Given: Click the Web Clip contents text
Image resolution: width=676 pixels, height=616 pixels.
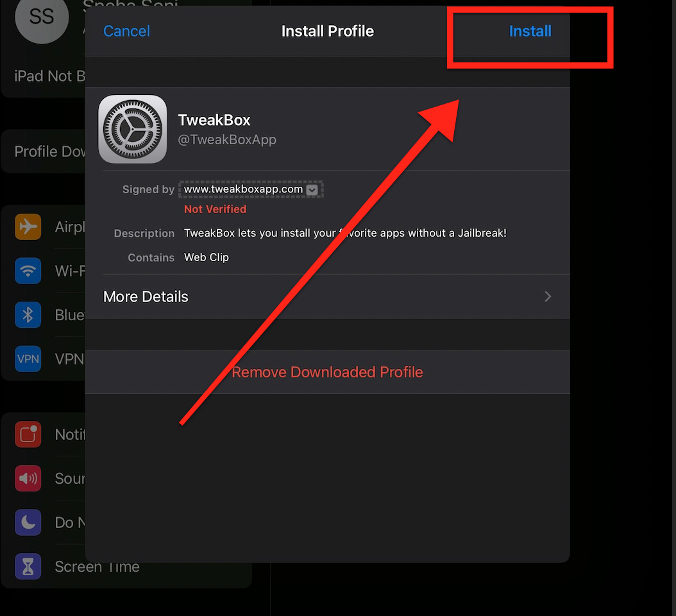Looking at the screenshot, I should (x=207, y=257).
